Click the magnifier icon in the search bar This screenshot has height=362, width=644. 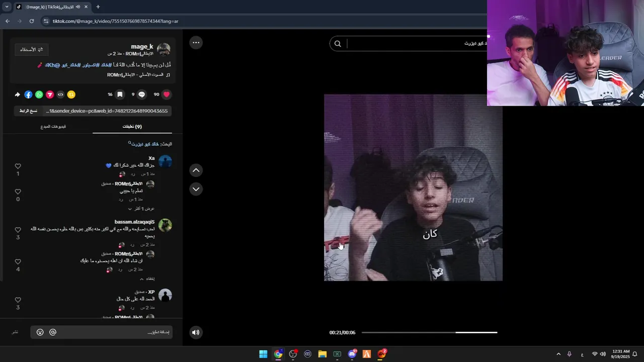tap(338, 44)
